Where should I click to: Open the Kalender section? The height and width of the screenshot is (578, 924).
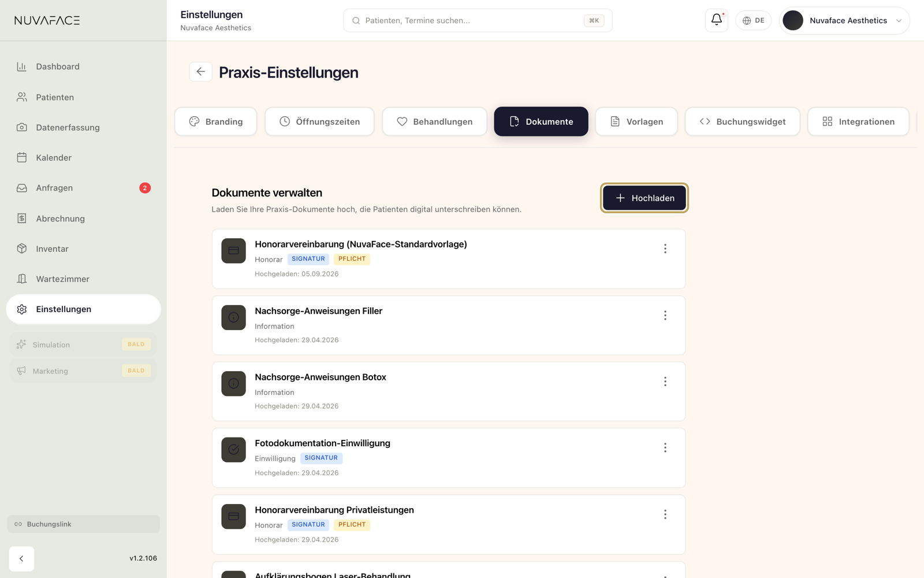83,157
